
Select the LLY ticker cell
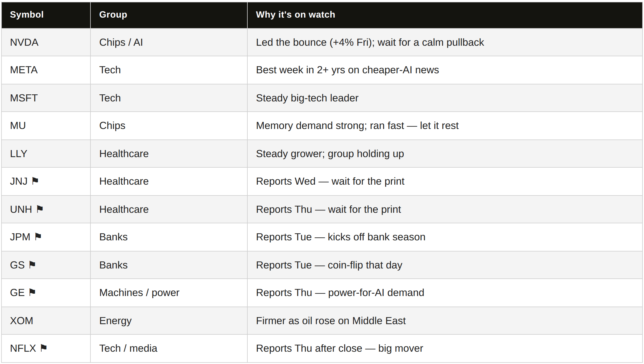coord(46,154)
